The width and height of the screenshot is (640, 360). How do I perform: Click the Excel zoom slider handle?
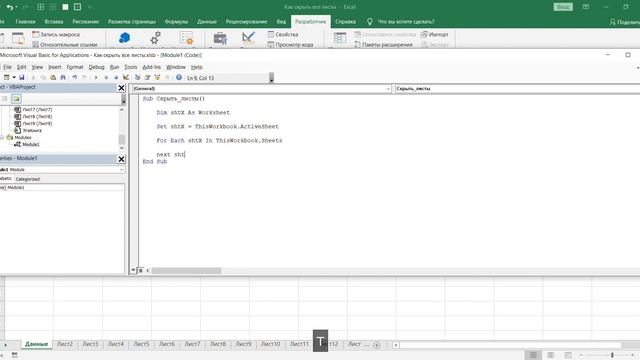click(612, 355)
